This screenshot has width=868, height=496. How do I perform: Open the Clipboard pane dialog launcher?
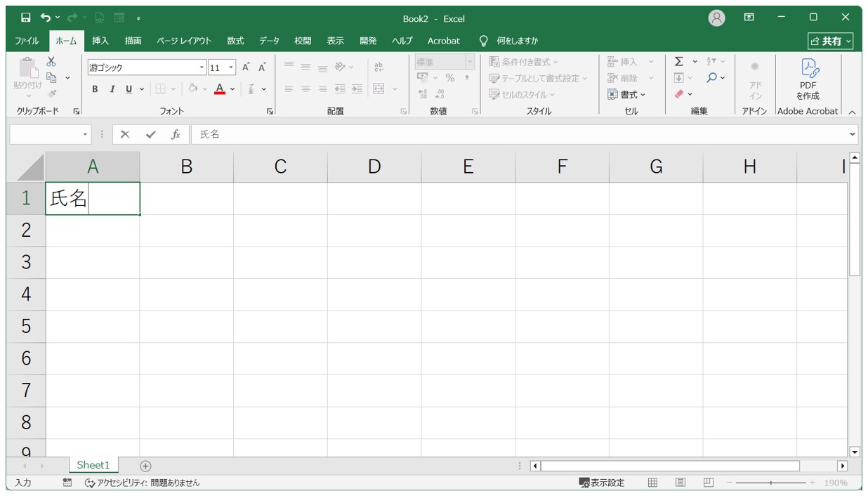[77, 112]
